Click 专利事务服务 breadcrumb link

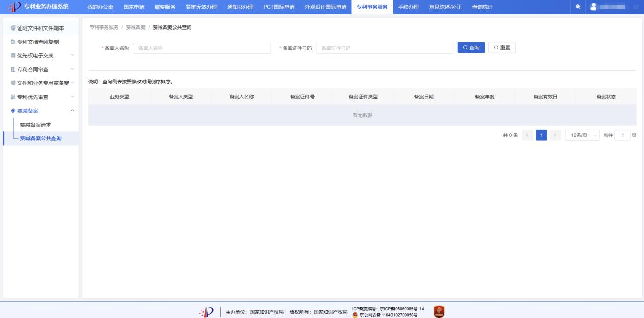click(104, 27)
